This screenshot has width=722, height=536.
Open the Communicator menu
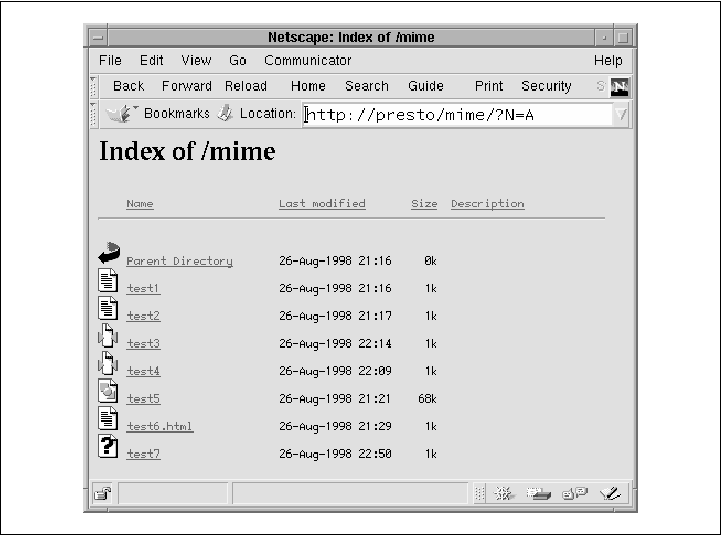(307, 60)
